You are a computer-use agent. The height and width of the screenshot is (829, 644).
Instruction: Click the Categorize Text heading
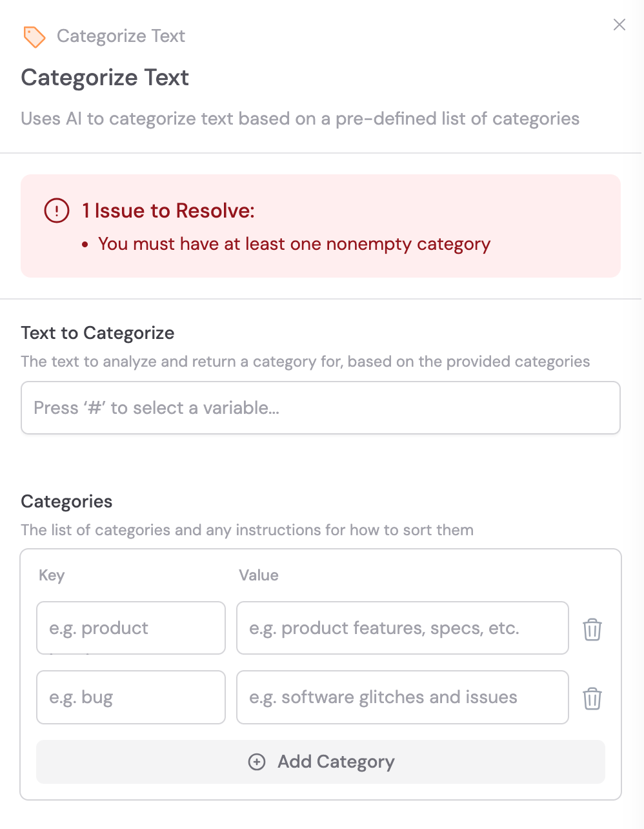tap(105, 77)
